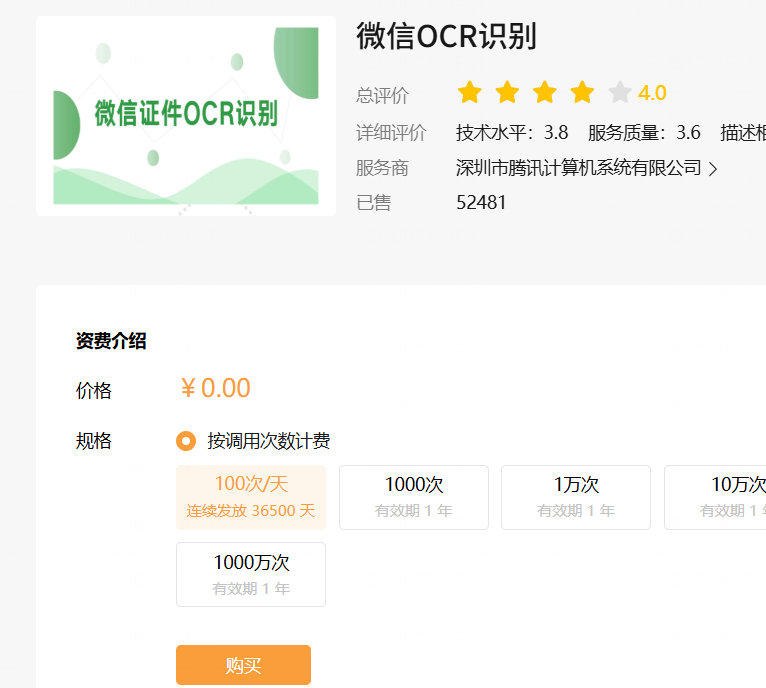The image size is (766, 688).
Task: Click the 4.0 rating score
Action: pos(652,93)
